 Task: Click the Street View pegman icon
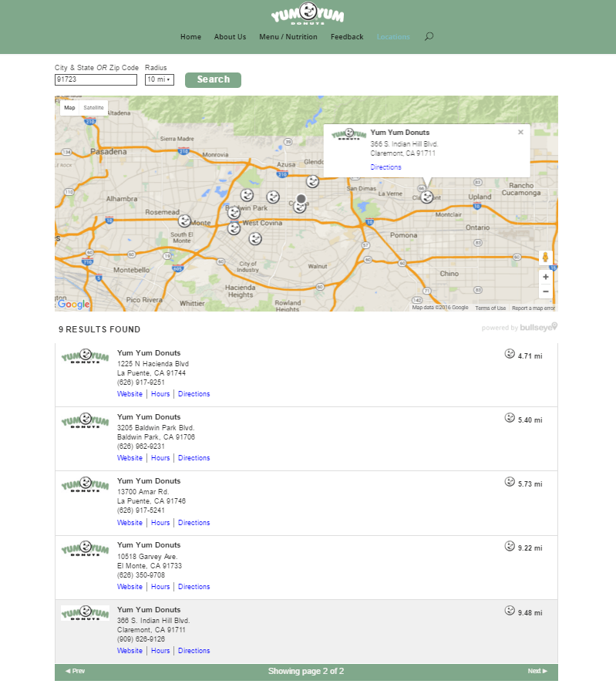(x=545, y=258)
